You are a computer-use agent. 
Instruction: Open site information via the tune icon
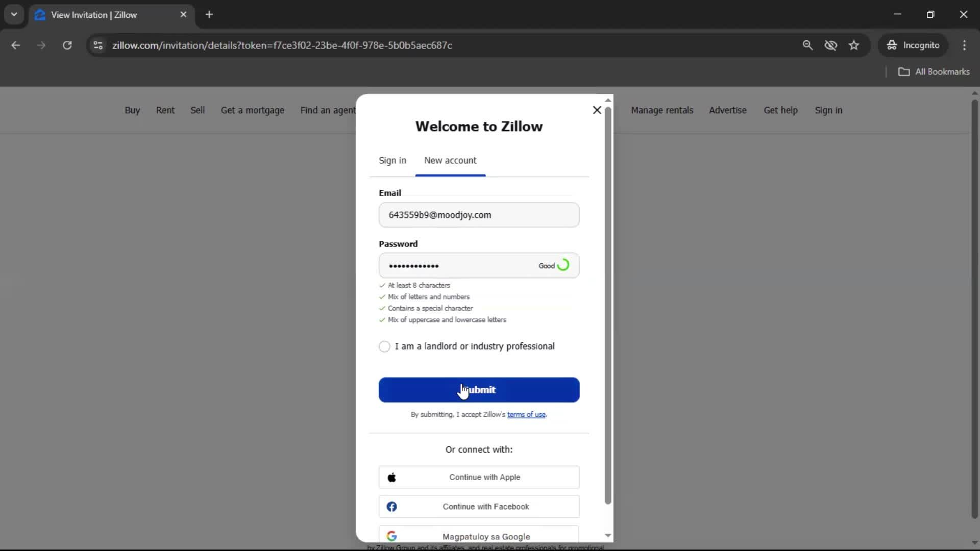point(97,45)
